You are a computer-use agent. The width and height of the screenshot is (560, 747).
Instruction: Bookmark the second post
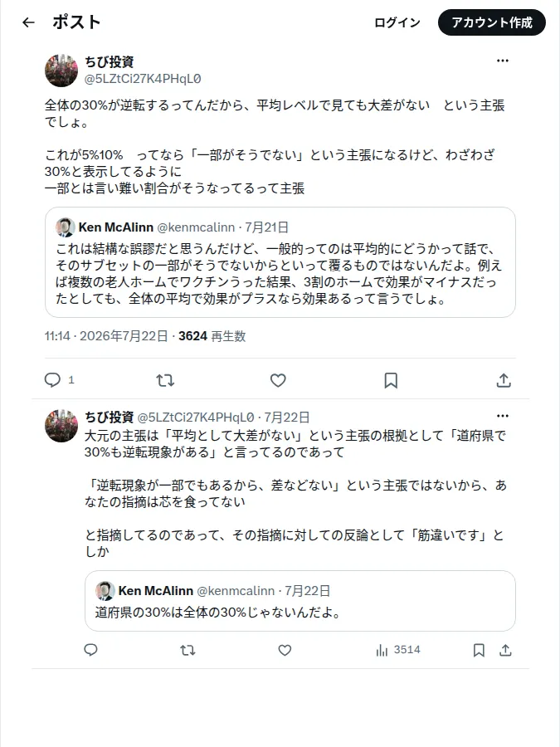(x=479, y=650)
